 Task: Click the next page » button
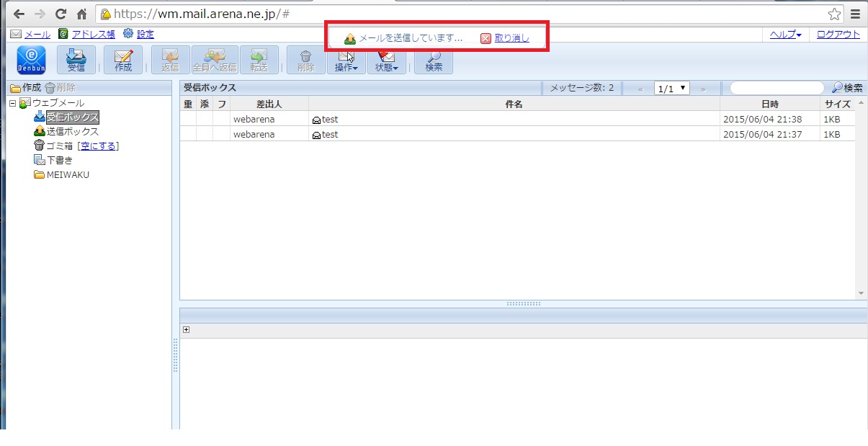coord(703,89)
